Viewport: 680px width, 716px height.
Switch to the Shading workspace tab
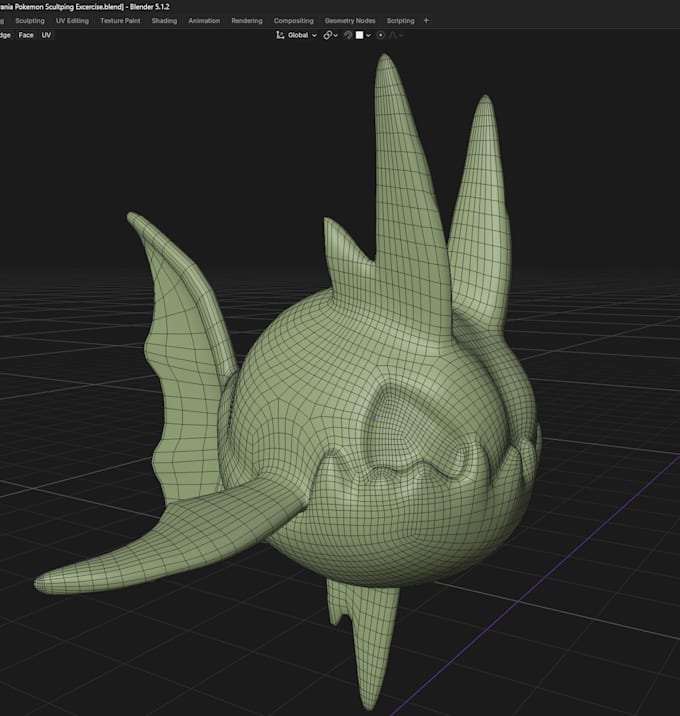[x=164, y=21]
